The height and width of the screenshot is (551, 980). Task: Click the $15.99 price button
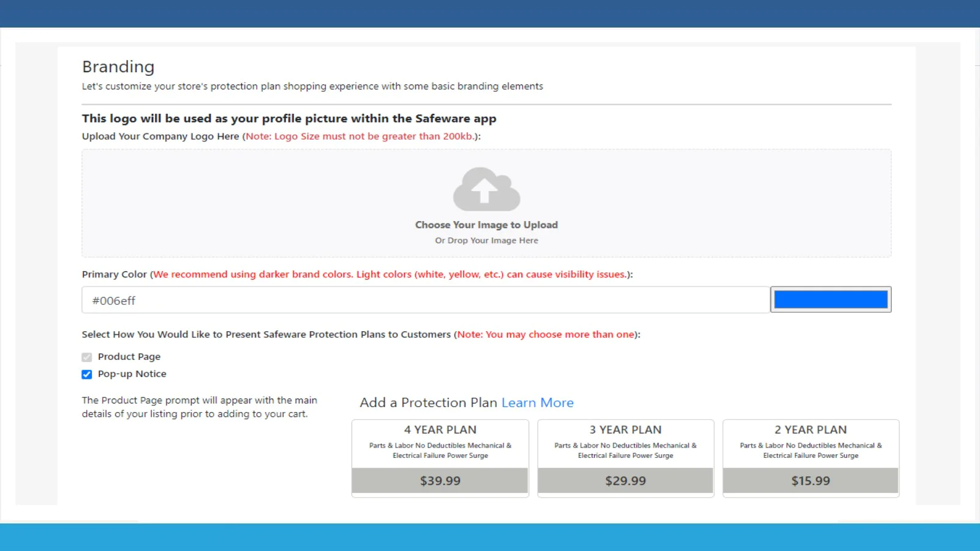(810, 481)
